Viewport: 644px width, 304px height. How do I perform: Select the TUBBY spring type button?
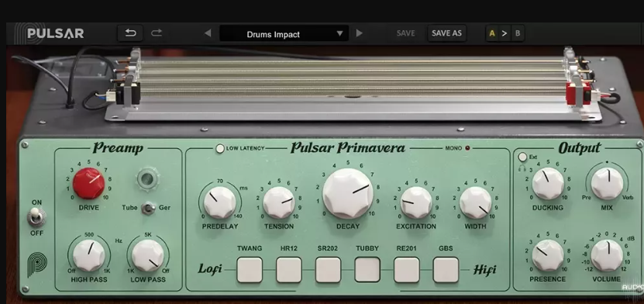coord(367,270)
